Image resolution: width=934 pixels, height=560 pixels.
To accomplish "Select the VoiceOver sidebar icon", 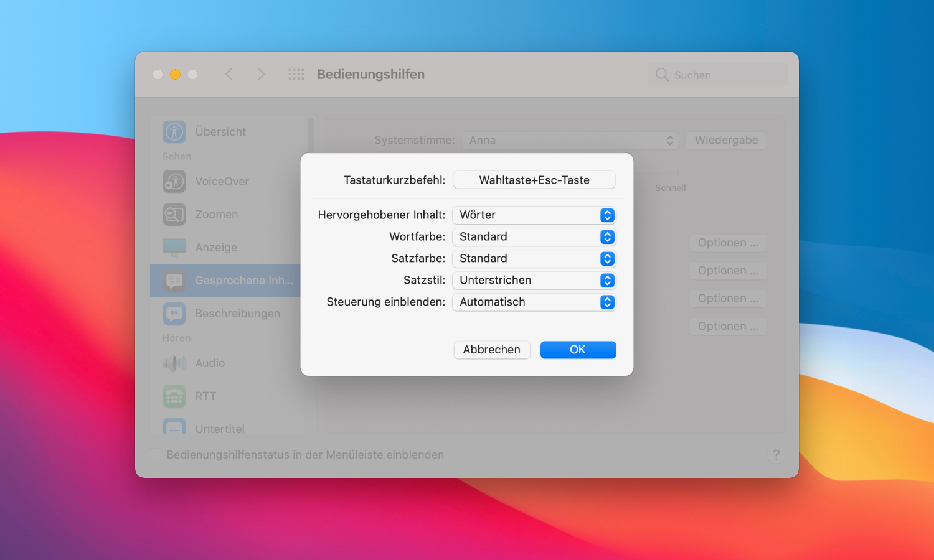I will pos(174,182).
